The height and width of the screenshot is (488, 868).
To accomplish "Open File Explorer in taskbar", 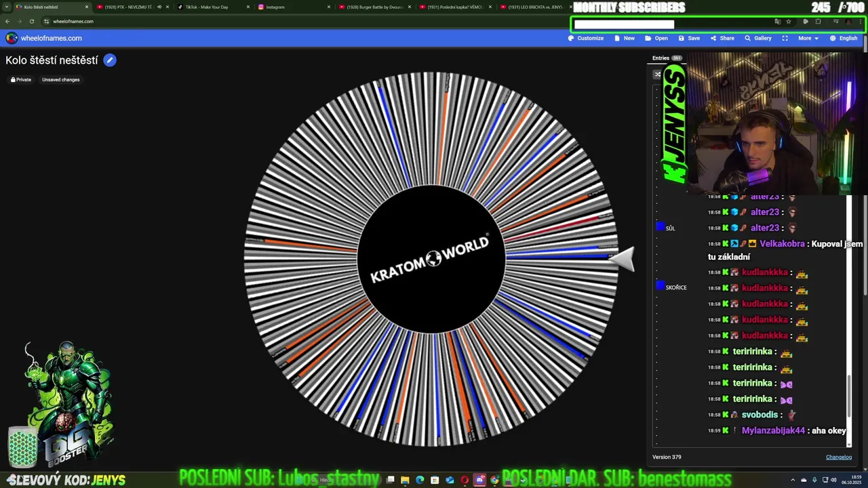I will click(x=405, y=480).
